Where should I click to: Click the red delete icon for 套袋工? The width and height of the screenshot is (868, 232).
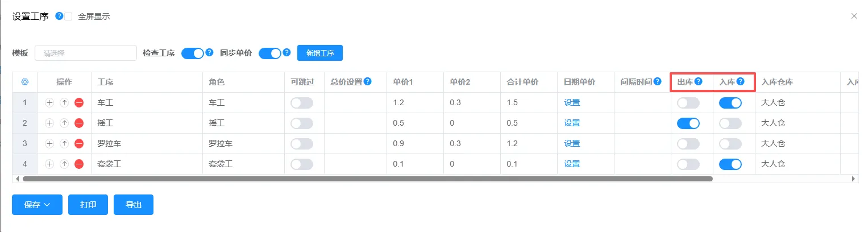[x=79, y=164]
